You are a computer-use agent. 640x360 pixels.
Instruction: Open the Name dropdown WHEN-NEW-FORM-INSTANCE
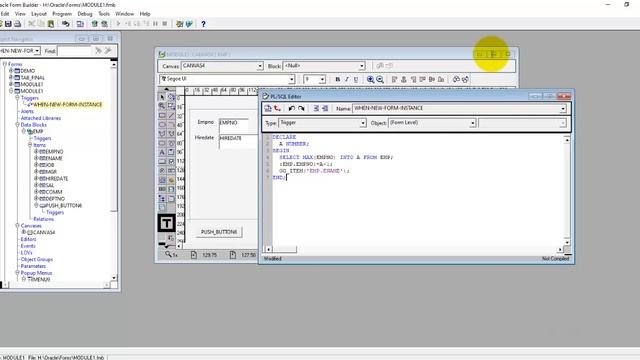click(x=563, y=109)
